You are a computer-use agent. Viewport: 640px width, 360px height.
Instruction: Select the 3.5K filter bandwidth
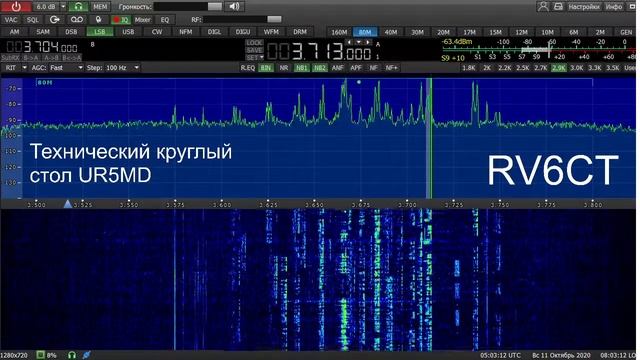coord(612,68)
